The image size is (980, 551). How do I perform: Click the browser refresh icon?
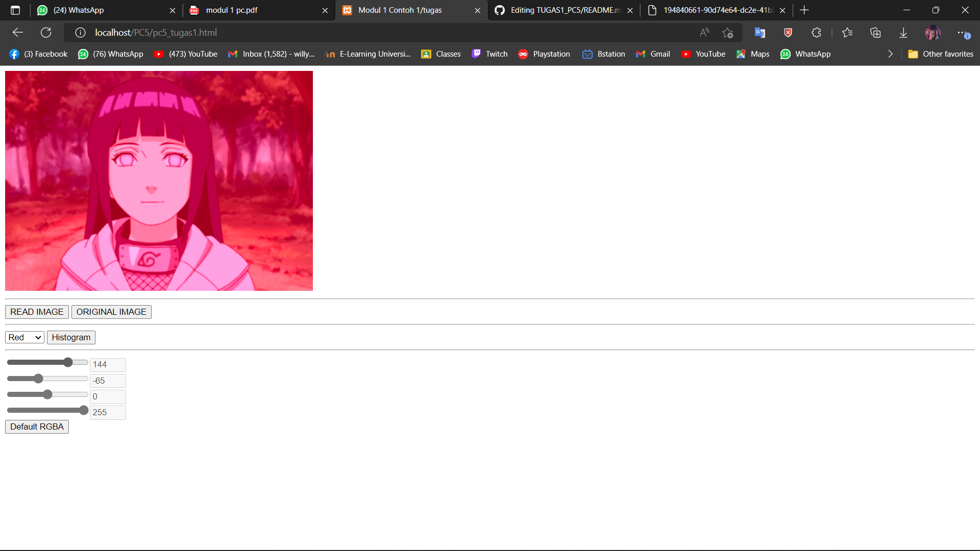tap(46, 33)
